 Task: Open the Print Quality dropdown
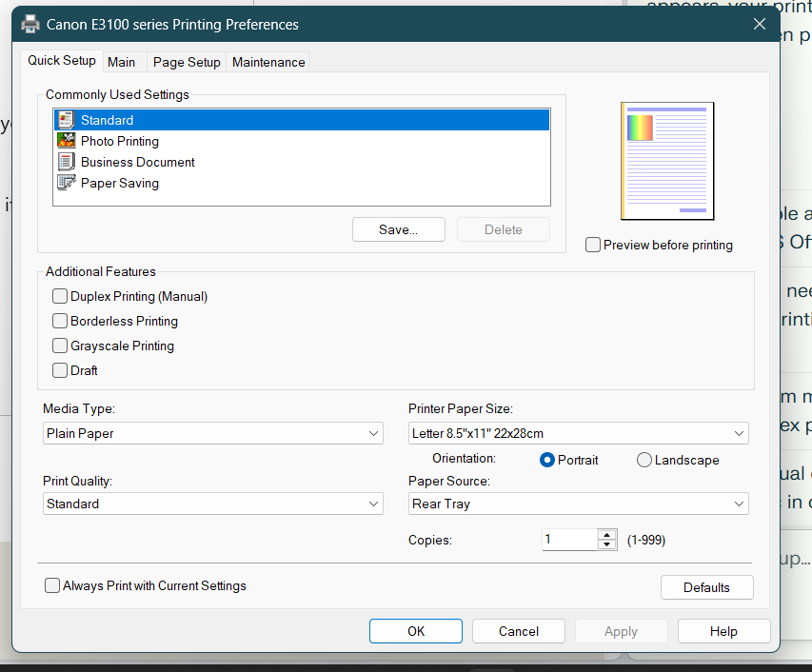(x=213, y=504)
